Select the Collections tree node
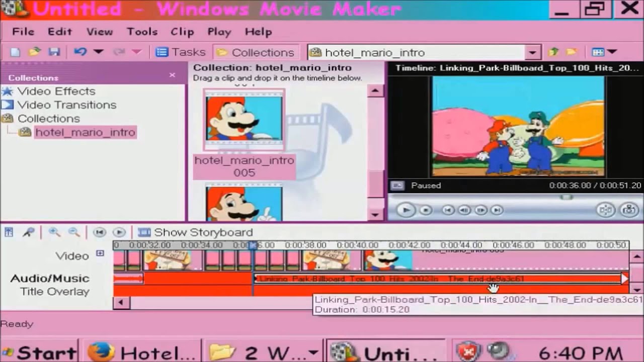Screen dimensions: 644x362 click(x=49, y=119)
